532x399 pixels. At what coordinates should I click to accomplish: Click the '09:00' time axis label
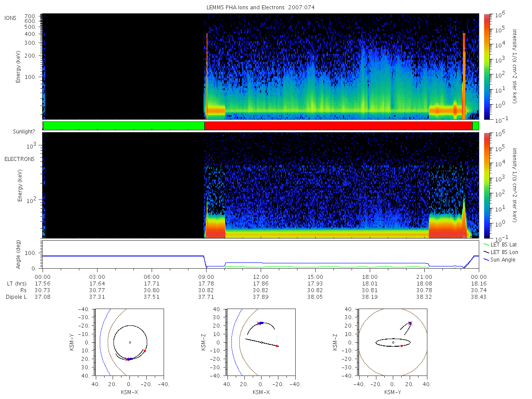pyautogui.click(x=206, y=276)
